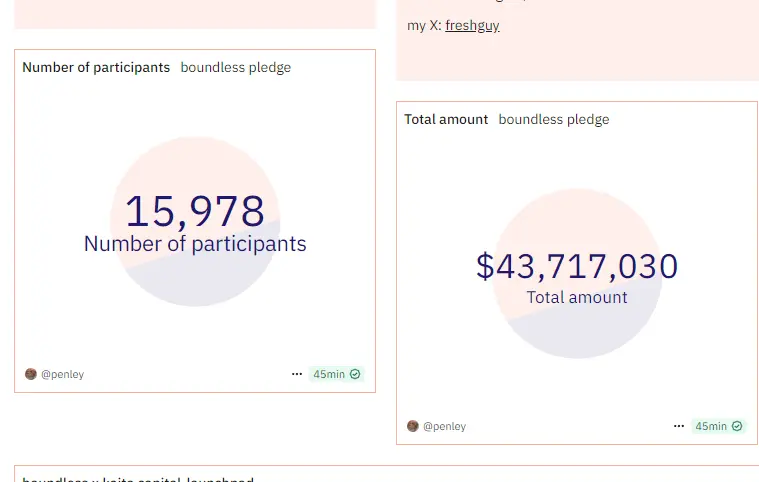Click the $43,717,030 total amount value
This screenshot has height=482, width=759.
(577, 266)
